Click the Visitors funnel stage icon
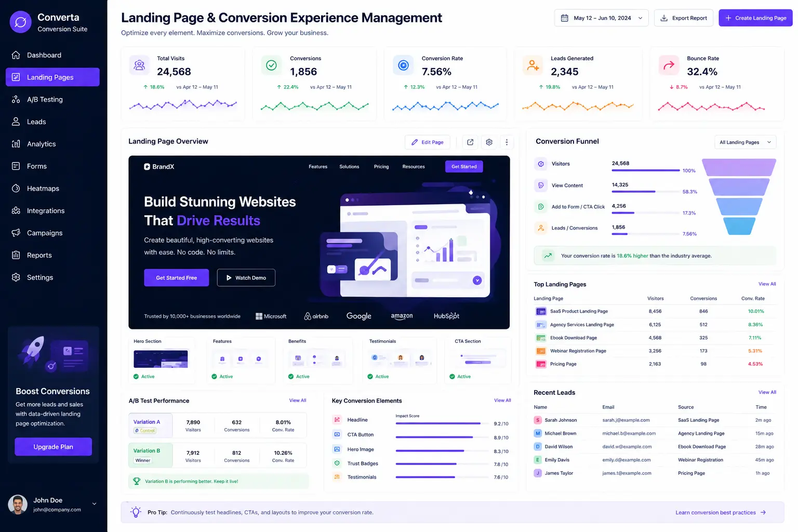This screenshot has width=798, height=532. (x=541, y=164)
